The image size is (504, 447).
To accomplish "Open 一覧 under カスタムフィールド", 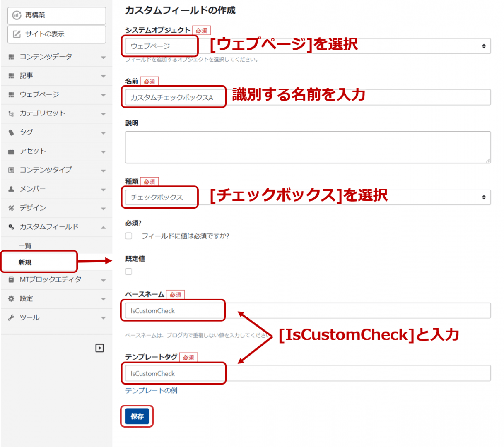I will click(25, 245).
